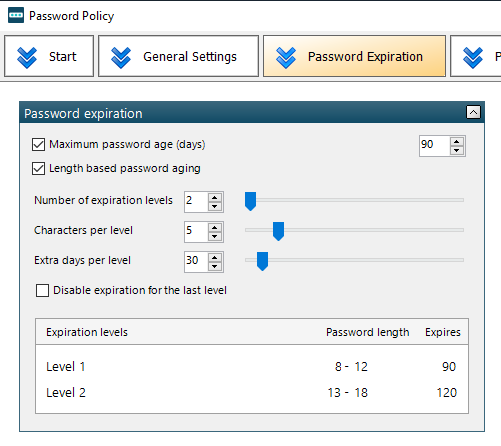
Task: Decrease characters per level value
Action: (x=214, y=236)
